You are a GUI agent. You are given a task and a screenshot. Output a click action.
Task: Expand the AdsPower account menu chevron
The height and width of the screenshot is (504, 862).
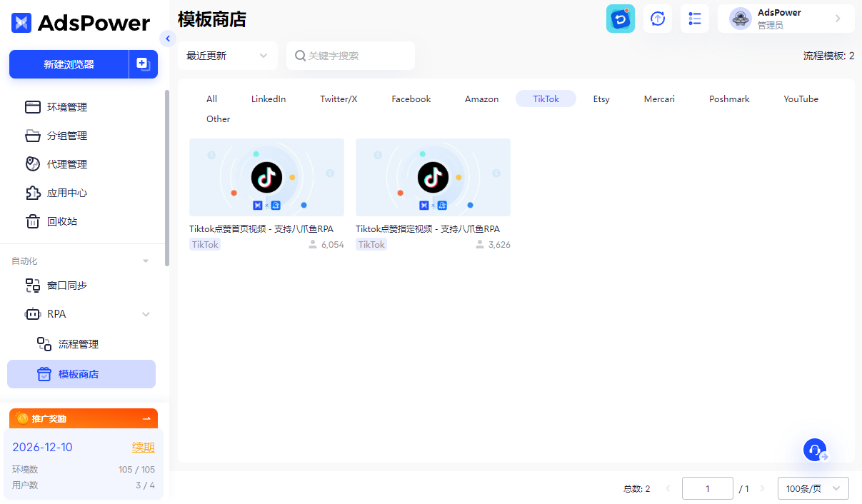pos(838,19)
